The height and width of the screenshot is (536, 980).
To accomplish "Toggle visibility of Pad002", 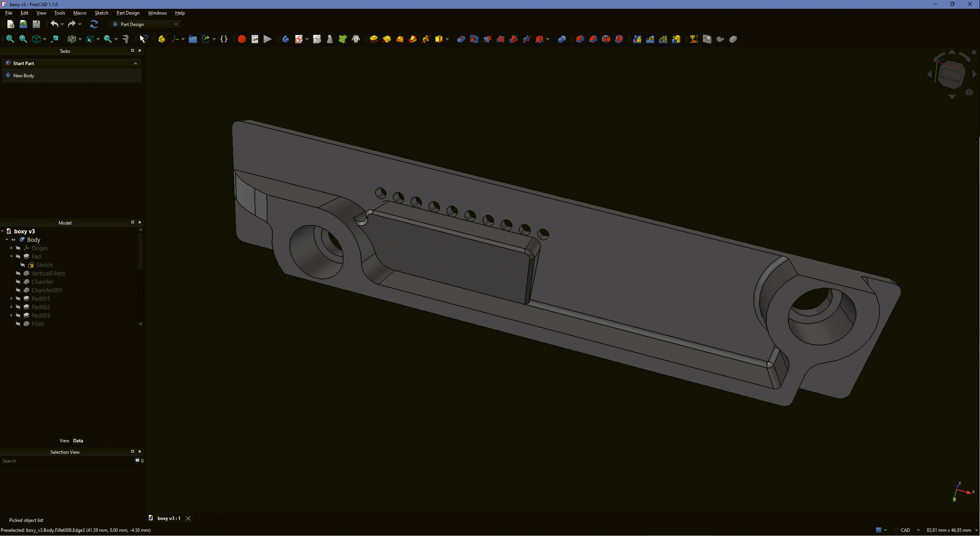I will [18, 307].
